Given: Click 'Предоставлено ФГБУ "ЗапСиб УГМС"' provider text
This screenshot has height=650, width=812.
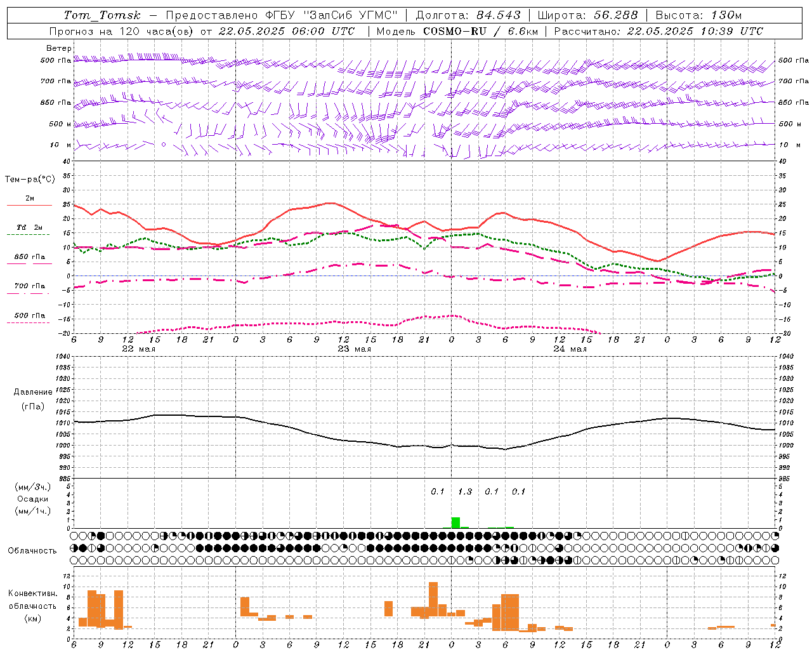Looking at the screenshot, I should (x=282, y=15).
